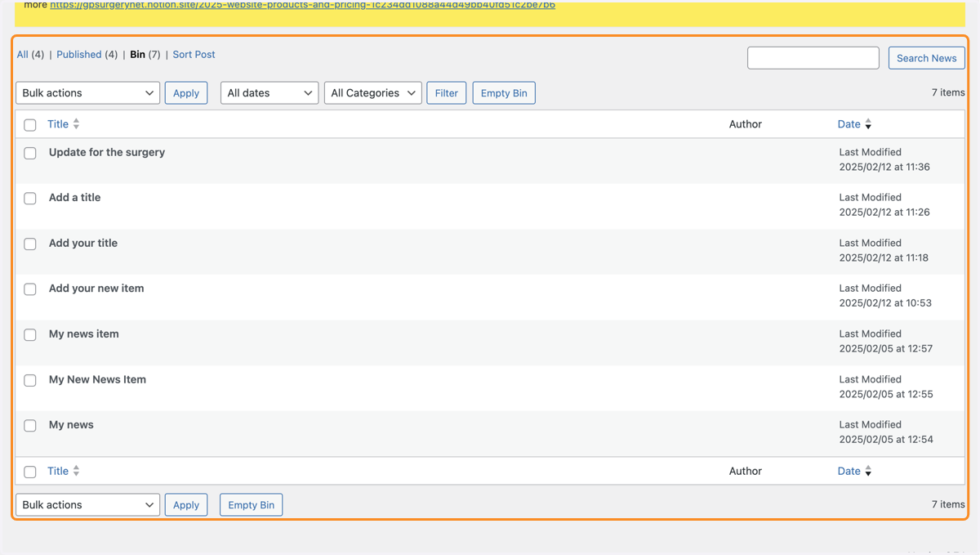
Task: Sort by the bottom Date column link
Action: coord(849,471)
